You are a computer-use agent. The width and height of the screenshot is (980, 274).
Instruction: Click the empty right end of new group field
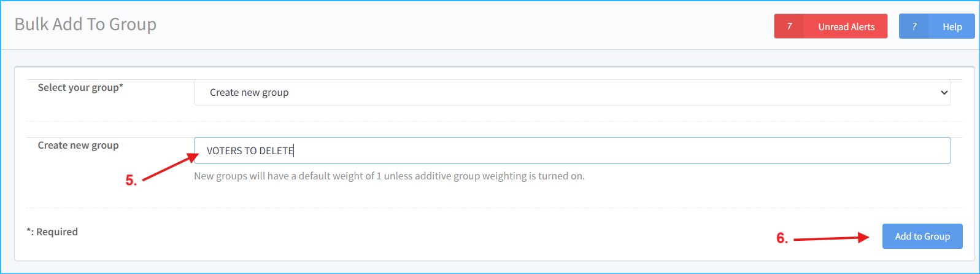pyautogui.click(x=890, y=151)
